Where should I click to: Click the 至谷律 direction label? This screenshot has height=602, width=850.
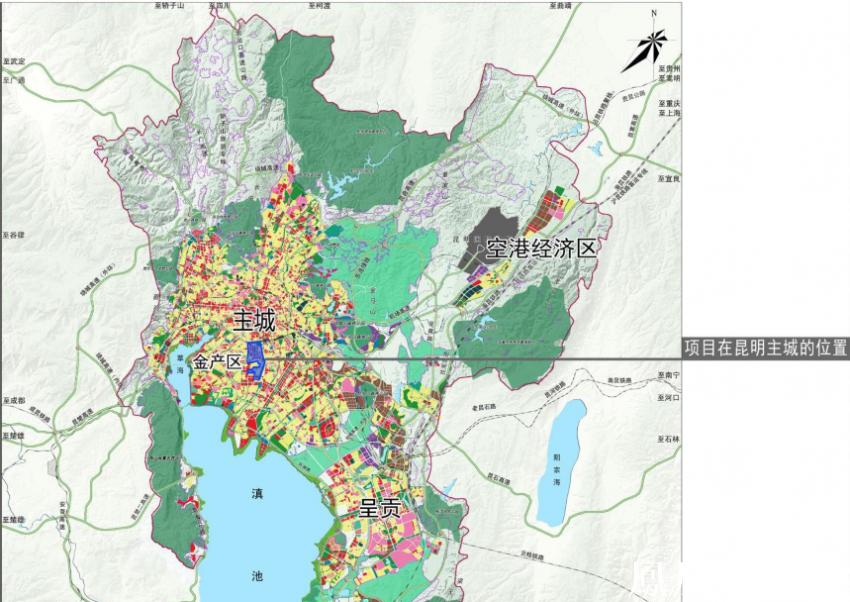[x=14, y=235]
